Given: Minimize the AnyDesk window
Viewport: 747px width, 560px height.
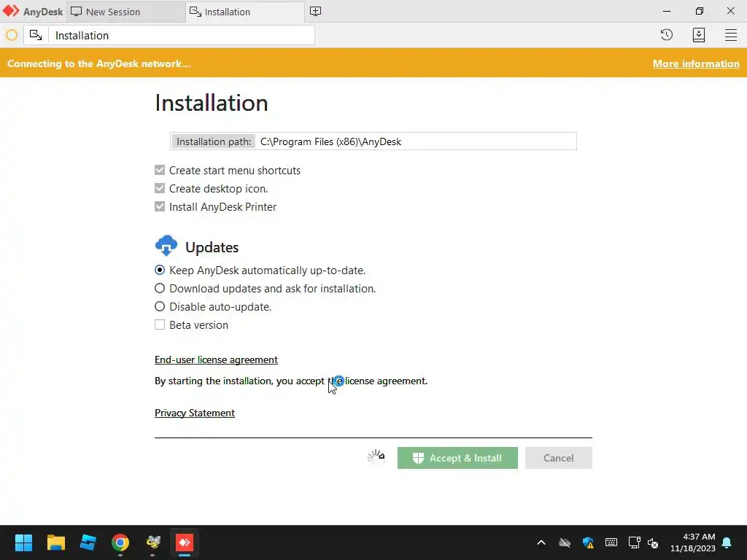Looking at the screenshot, I should click(x=667, y=11).
